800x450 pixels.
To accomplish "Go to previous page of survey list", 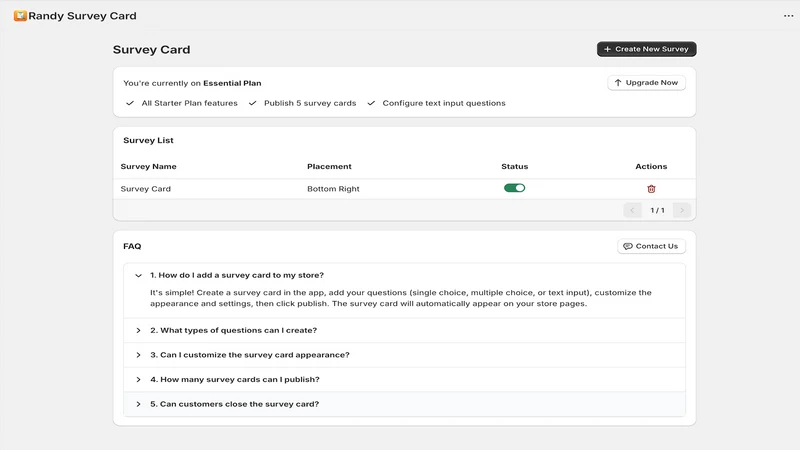I will (632, 210).
